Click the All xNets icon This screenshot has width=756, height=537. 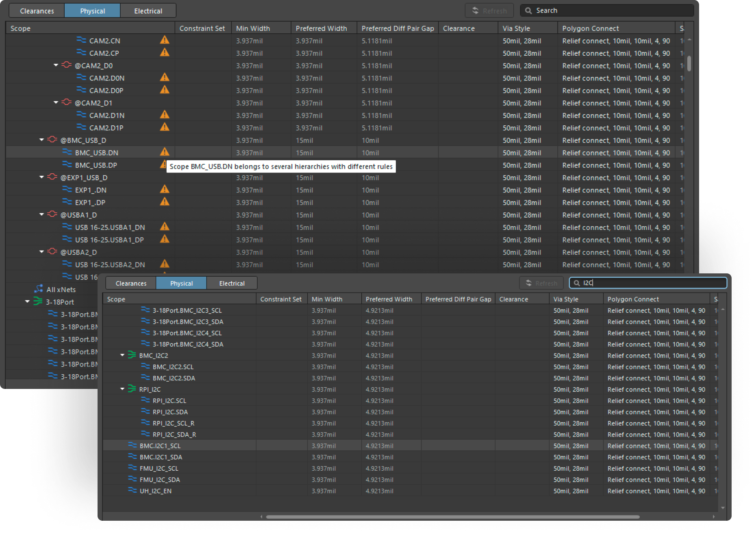[x=39, y=289]
